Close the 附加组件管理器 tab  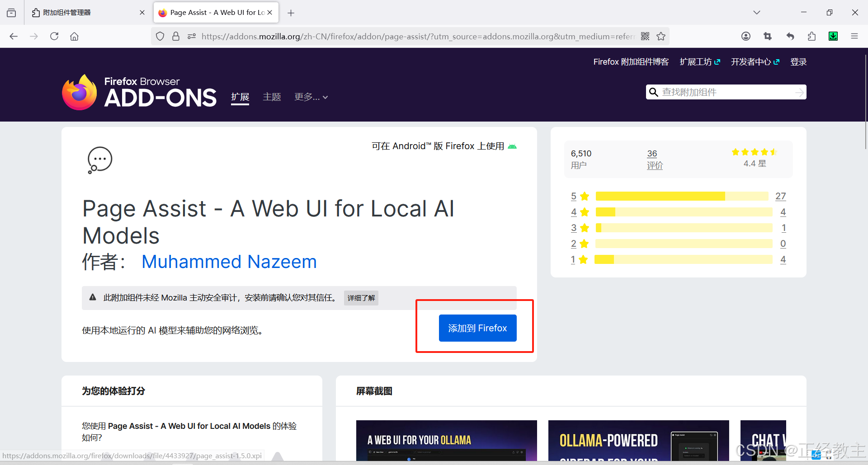(x=142, y=13)
